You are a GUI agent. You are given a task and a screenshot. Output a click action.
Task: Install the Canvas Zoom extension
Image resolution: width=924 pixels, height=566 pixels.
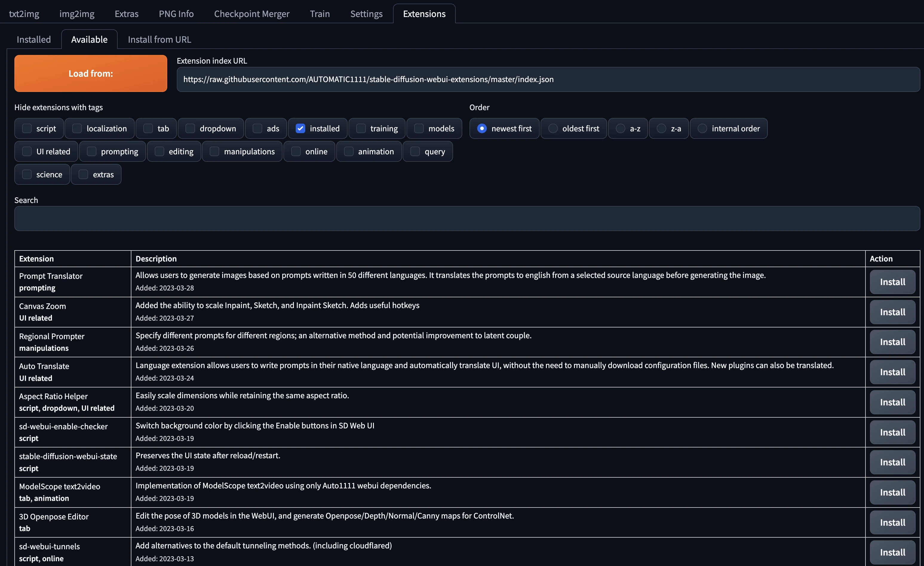(892, 312)
